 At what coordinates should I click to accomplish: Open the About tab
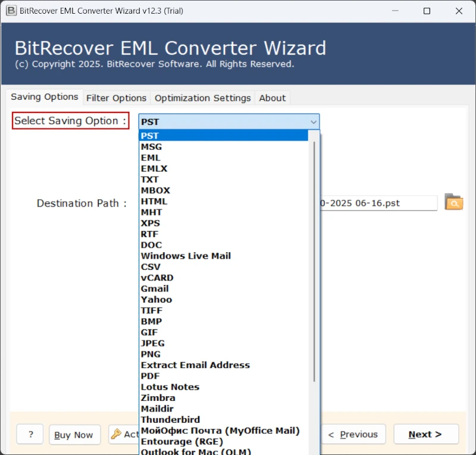[273, 98]
